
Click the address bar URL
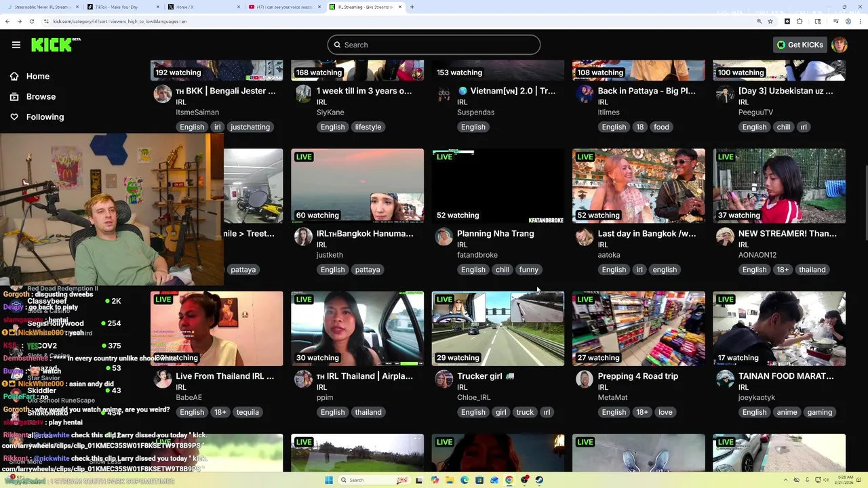(120, 21)
